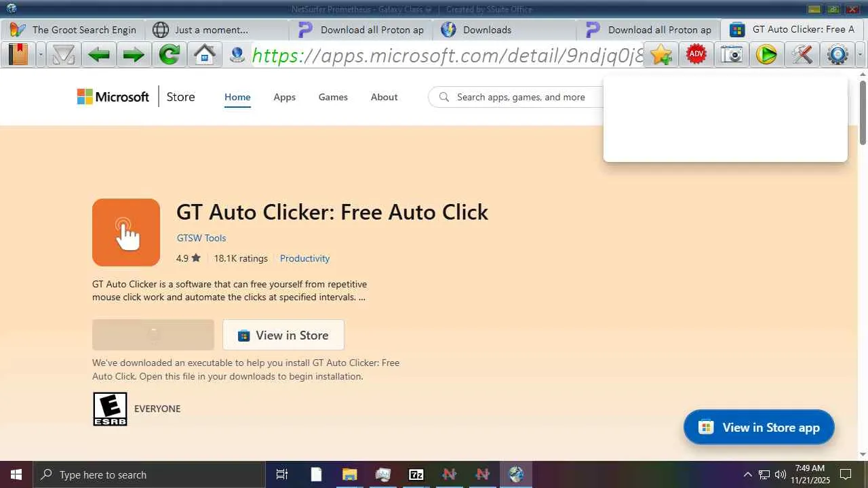The height and width of the screenshot is (488, 868).
Task: Click the gray downward triangle toolbar icon
Action: click(63, 54)
